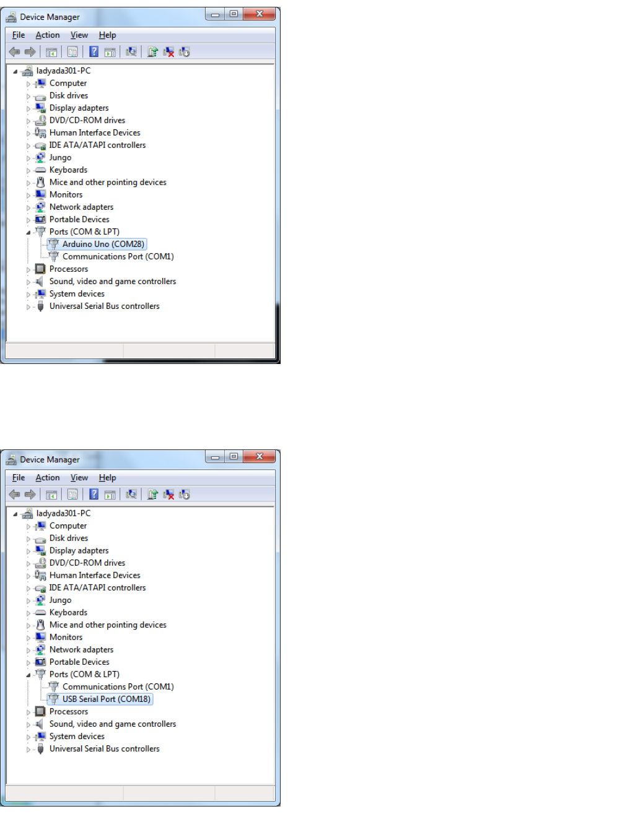The height and width of the screenshot is (840, 617).
Task: Expand Keyboards node in the Arduino Uno window
Action: tap(28, 170)
